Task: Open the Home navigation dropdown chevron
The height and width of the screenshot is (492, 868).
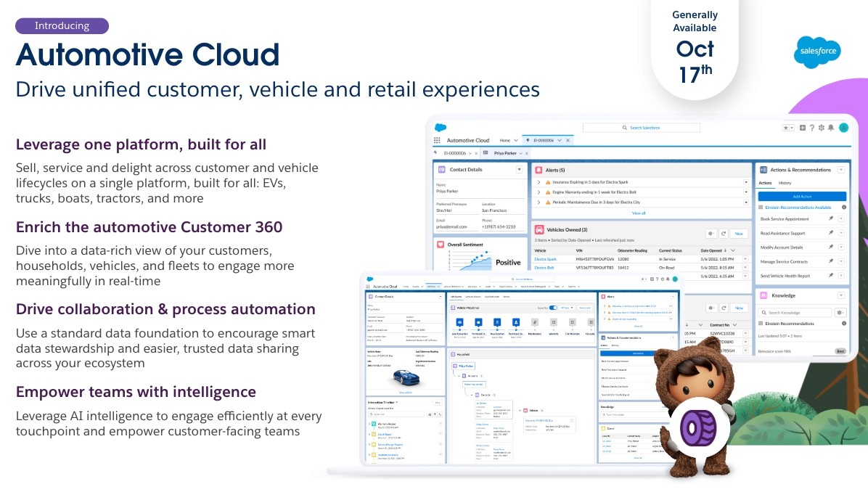Action: pyautogui.click(x=516, y=141)
